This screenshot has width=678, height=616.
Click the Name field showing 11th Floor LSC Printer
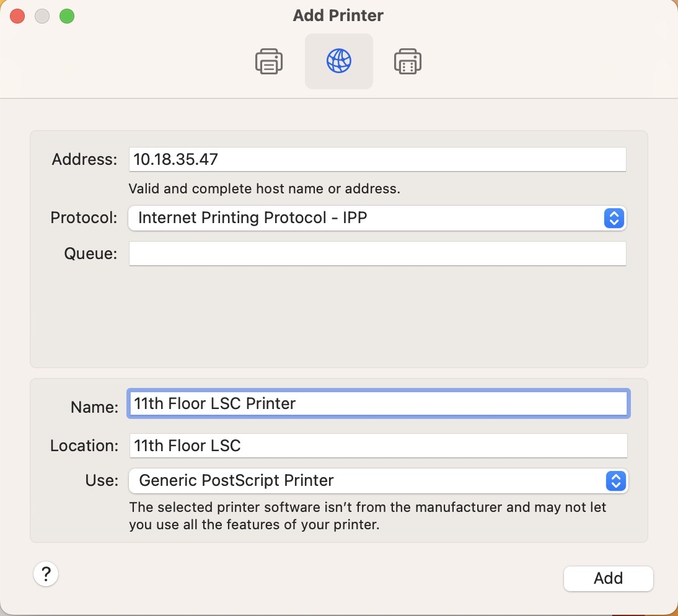point(378,403)
